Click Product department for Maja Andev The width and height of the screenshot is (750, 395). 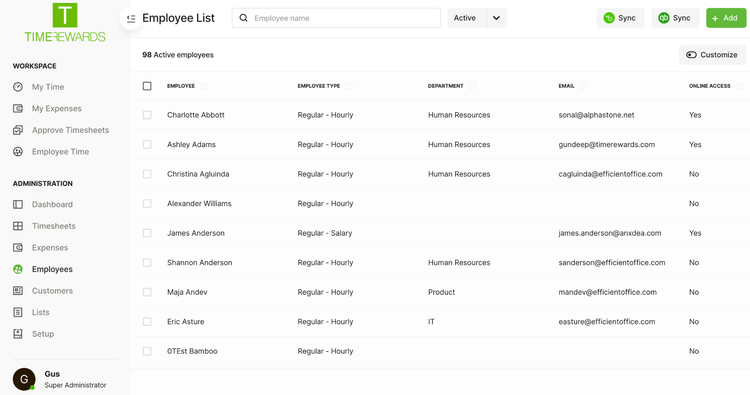pos(441,292)
